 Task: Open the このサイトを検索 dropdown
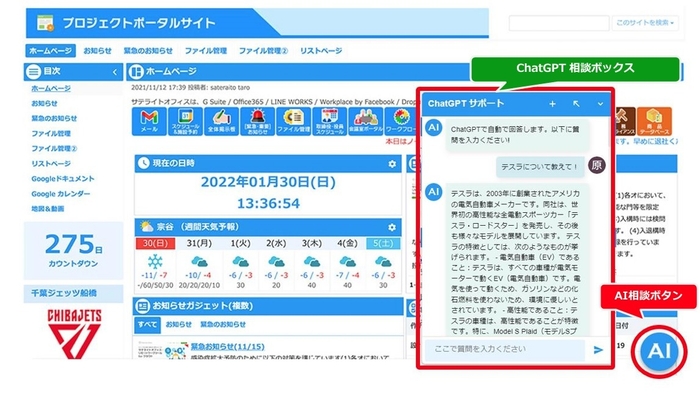[645, 23]
